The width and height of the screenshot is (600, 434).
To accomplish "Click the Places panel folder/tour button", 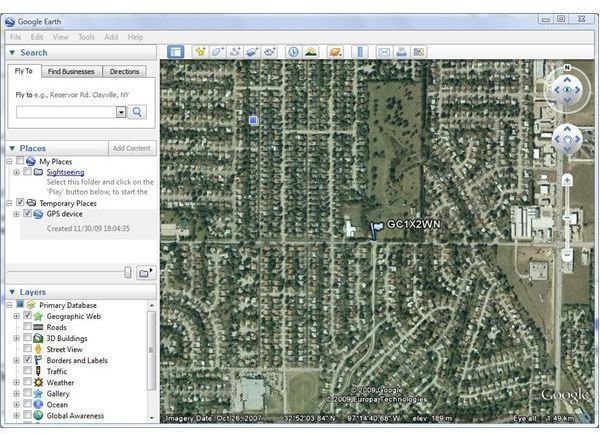I will click(145, 272).
